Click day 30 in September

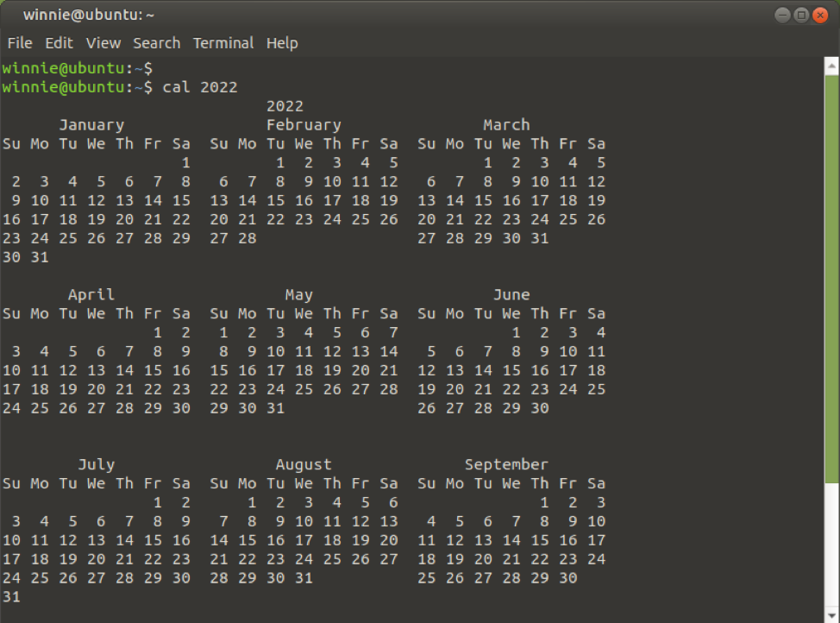tap(567, 578)
